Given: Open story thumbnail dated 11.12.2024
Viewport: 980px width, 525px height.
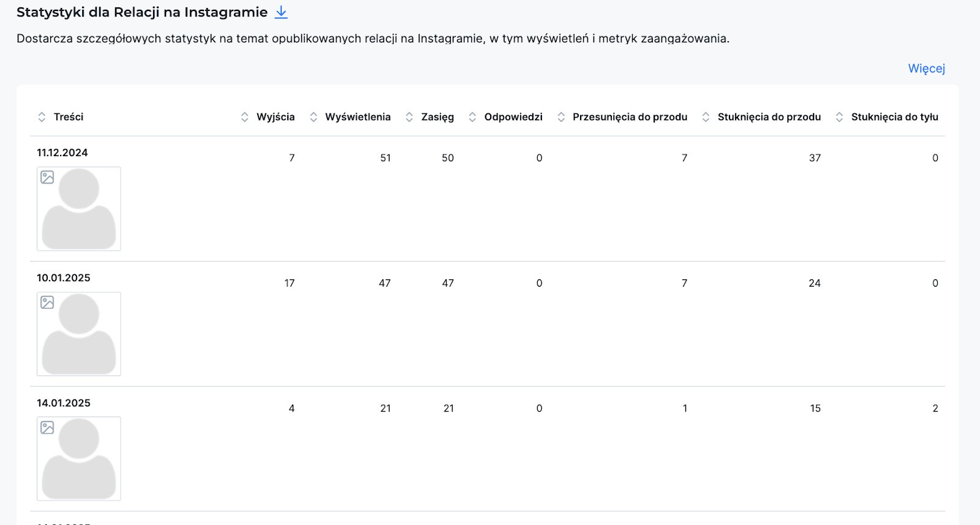Looking at the screenshot, I should point(79,209).
